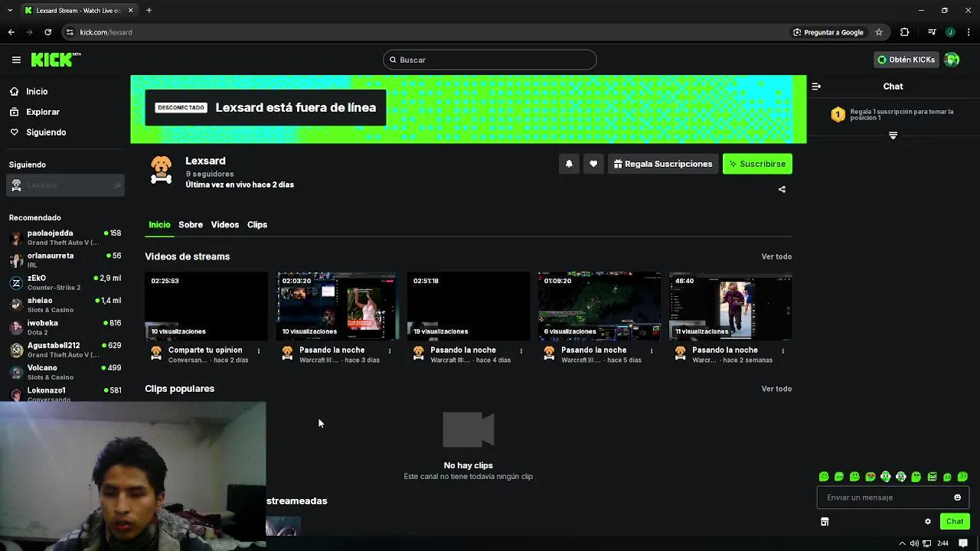Go back to previous page
980x551 pixels.
(x=11, y=32)
